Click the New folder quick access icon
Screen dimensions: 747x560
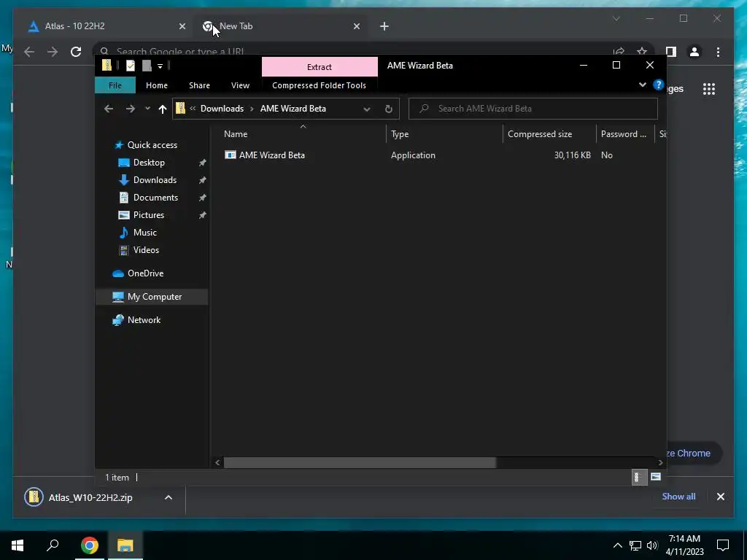click(147, 66)
